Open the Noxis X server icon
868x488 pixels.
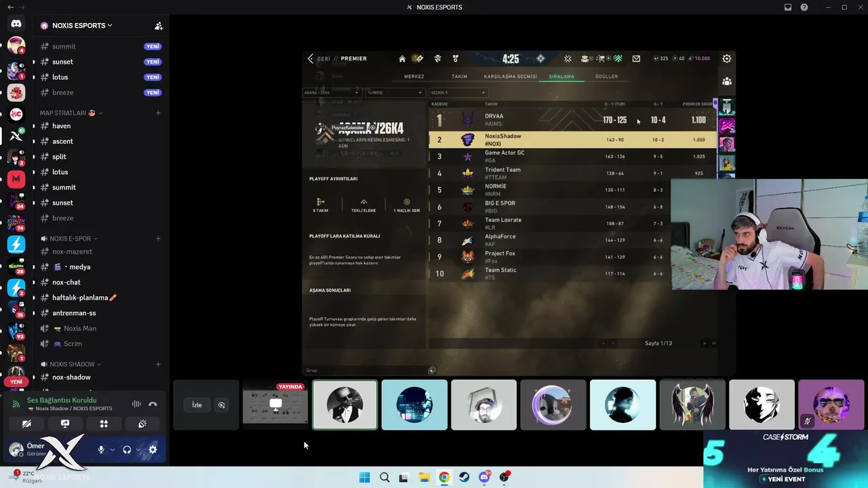point(16,136)
